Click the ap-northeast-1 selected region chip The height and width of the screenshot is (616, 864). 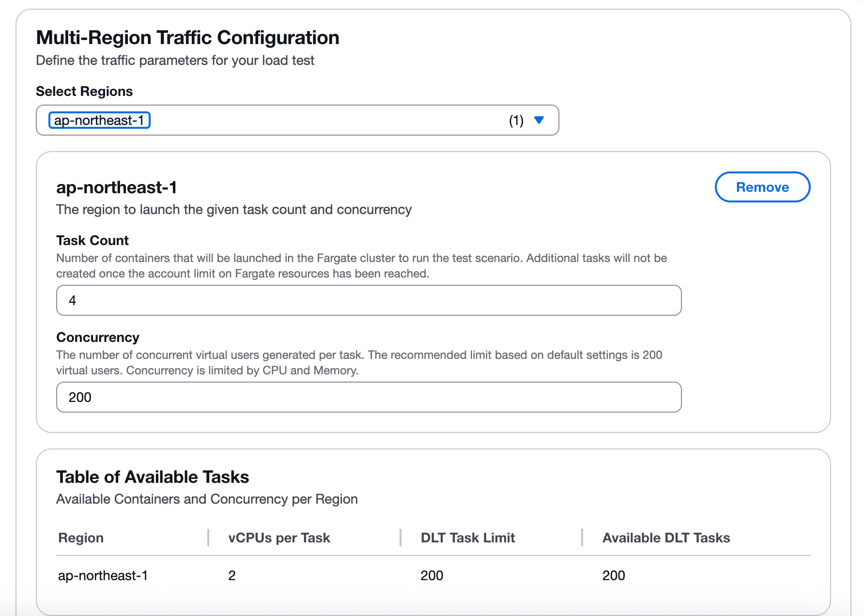coord(99,120)
